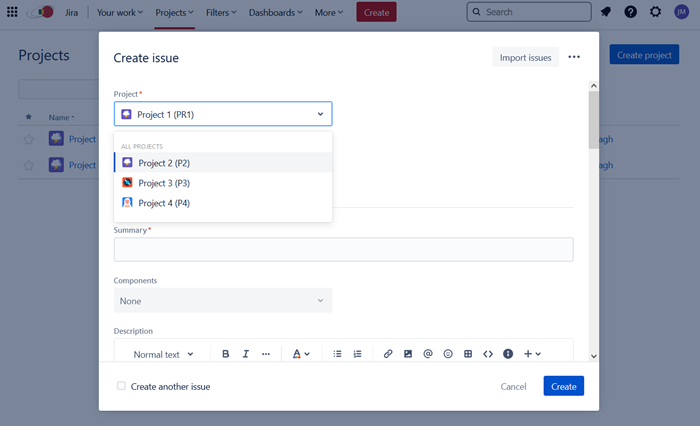Click Import issues button
This screenshot has width=700, height=426.
[525, 57]
